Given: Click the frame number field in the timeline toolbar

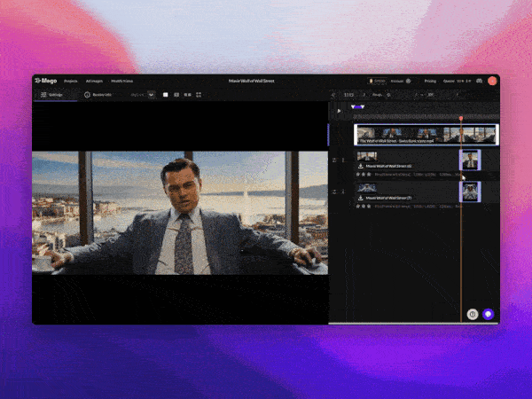Looking at the screenshot, I should tap(348, 95).
